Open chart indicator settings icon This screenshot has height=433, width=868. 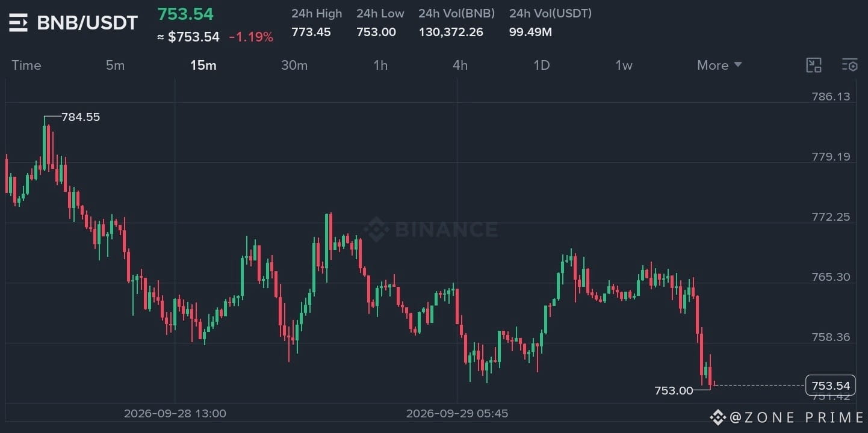pos(849,66)
